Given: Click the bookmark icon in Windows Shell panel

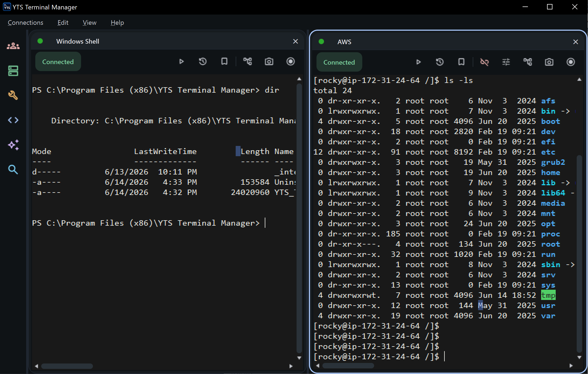Looking at the screenshot, I should [x=224, y=61].
